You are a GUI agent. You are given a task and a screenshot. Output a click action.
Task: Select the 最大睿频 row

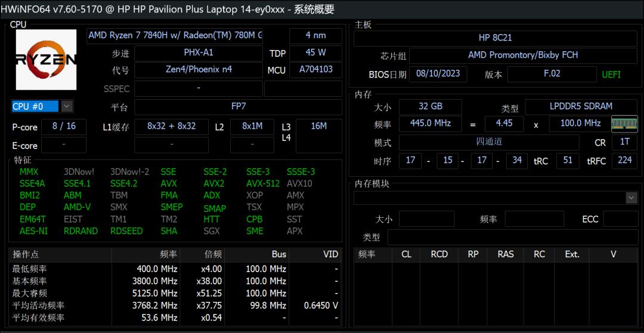click(175, 294)
